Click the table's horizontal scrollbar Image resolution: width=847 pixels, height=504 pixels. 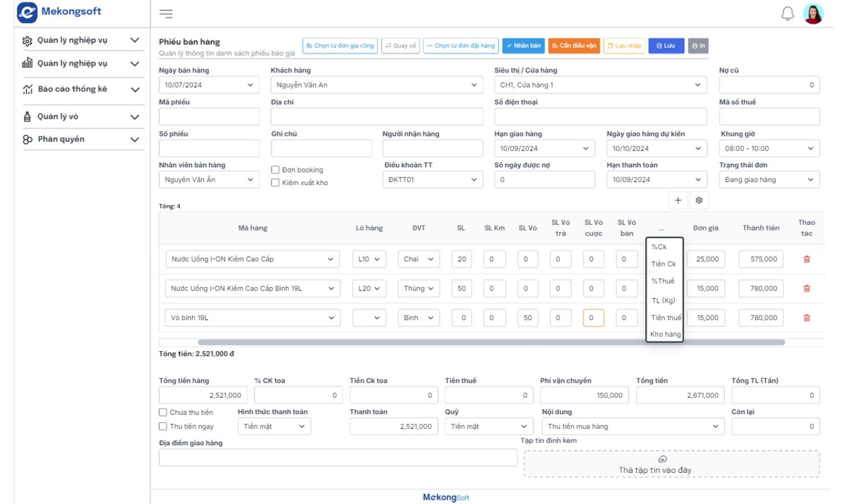[491, 343]
